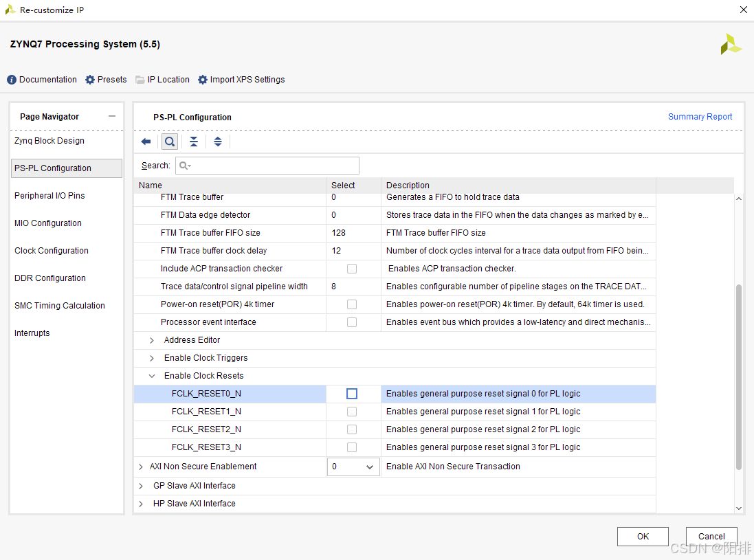
Task: Toggle the search magnifier toolbar icon
Action: click(169, 142)
